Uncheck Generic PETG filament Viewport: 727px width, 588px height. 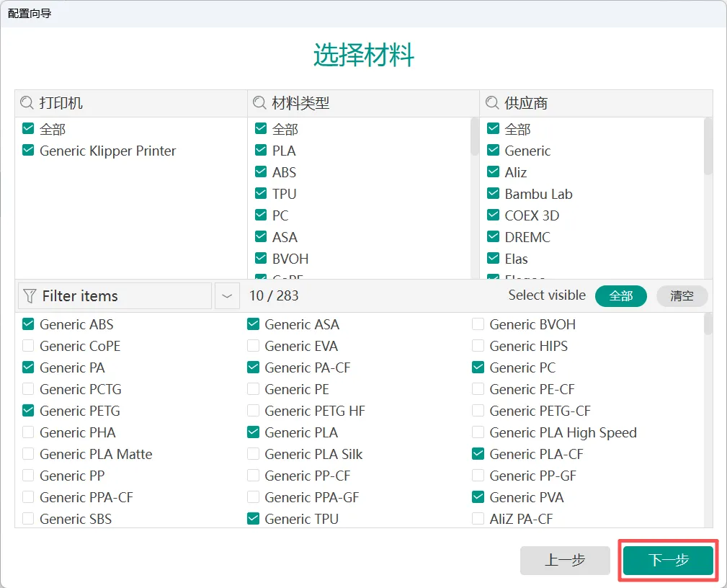[x=28, y=411]
